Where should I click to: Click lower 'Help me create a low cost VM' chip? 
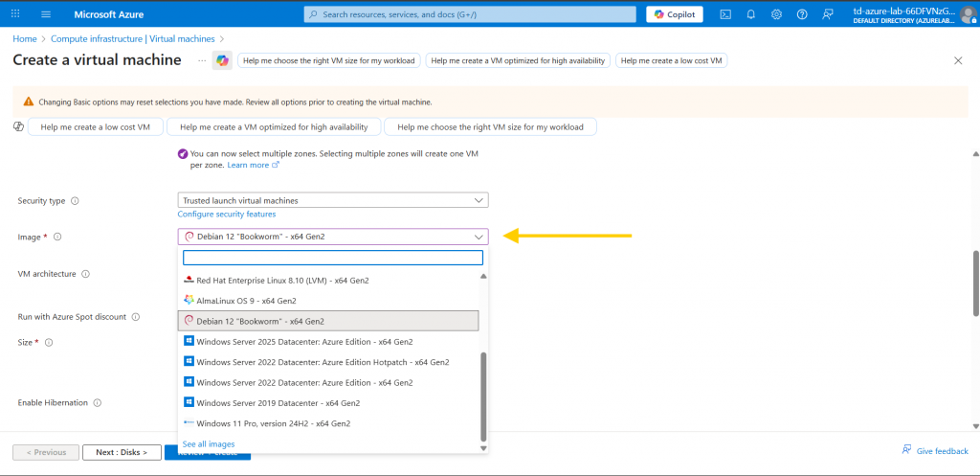(96, 127)
